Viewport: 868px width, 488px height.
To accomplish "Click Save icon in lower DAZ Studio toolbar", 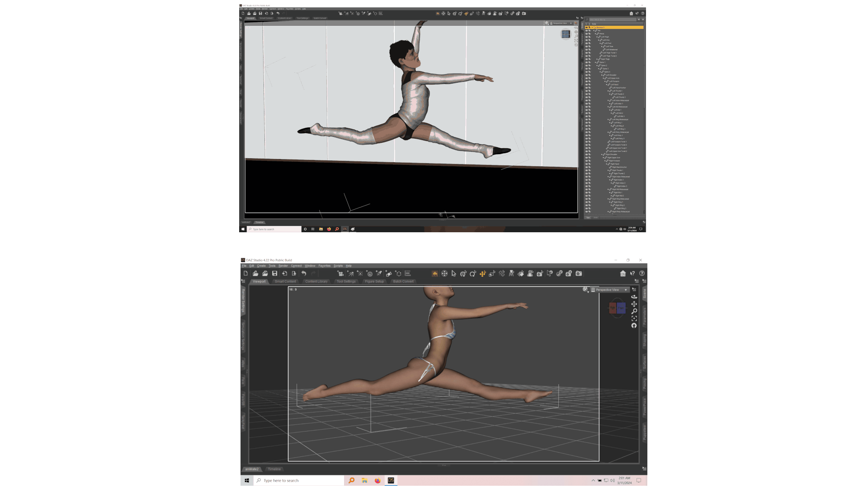I will tap(274, 273).
